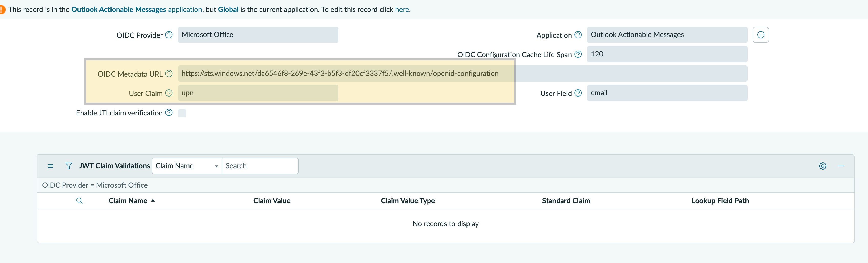Open help for OIDC Configuration Cache Life Span
This screenshot has width=868, height=263.
(x=578, y=54)
